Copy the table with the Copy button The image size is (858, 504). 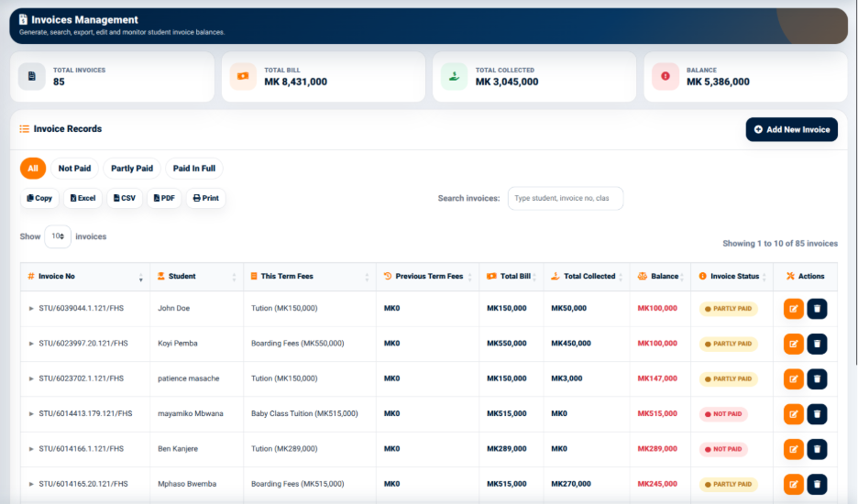click(39, 198)
